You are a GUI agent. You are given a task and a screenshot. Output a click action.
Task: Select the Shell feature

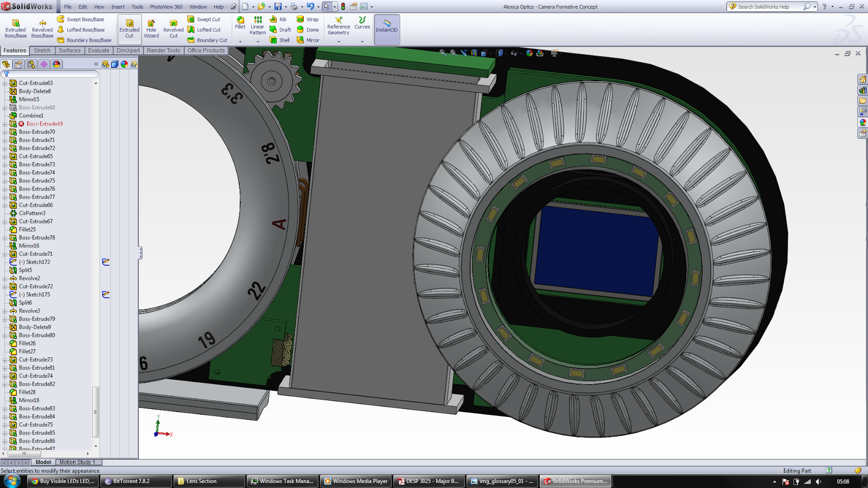(x=279, y=40)
